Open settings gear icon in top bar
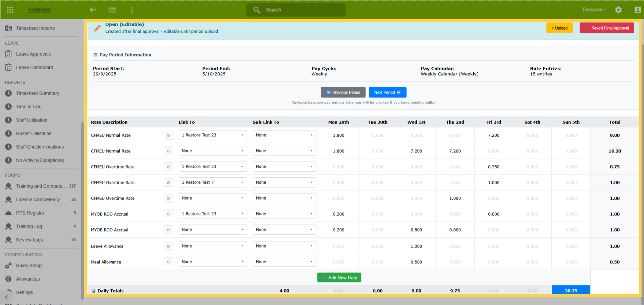This screenshot has height=305, width=644. [x=618, y=10]
